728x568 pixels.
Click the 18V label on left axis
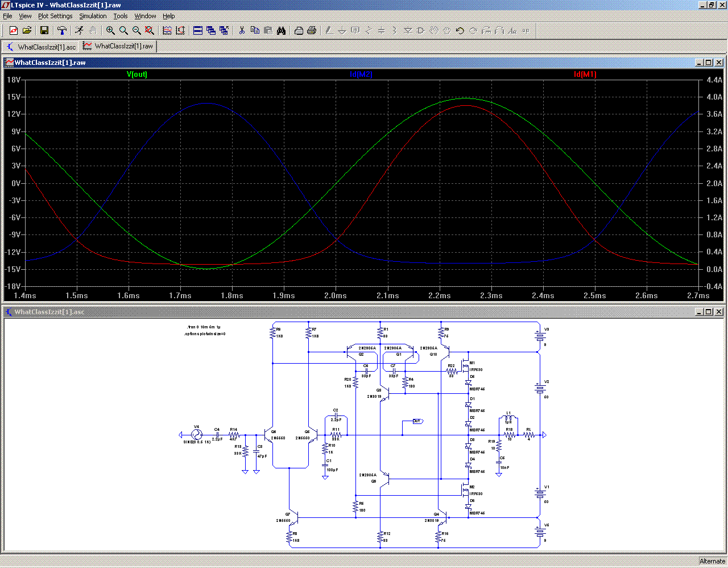pyautogui.click(x=14, y=80)
